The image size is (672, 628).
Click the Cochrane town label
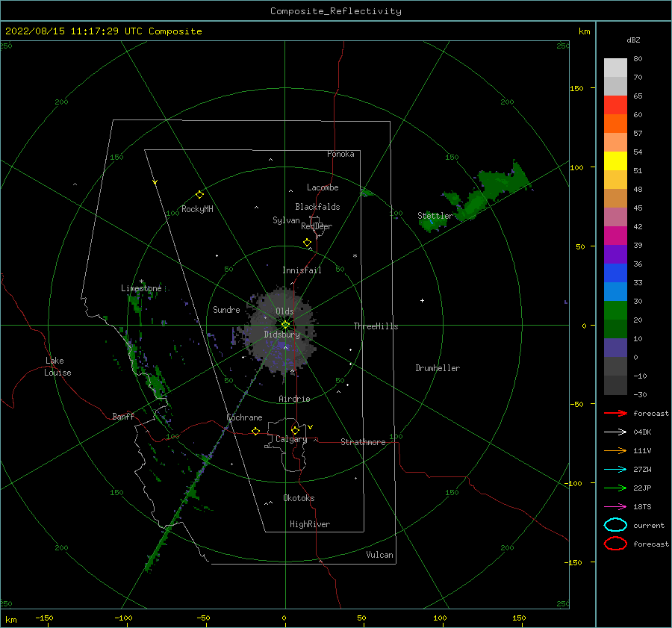(x=244, y=417)
